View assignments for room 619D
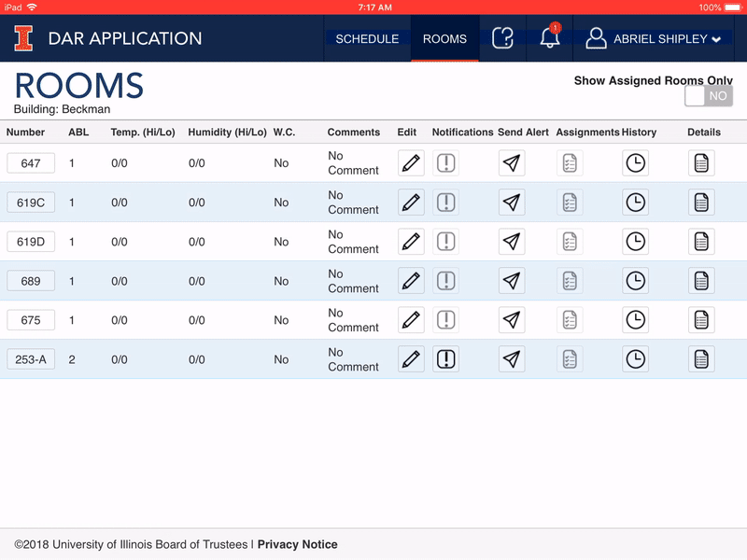 pos(570,242)
